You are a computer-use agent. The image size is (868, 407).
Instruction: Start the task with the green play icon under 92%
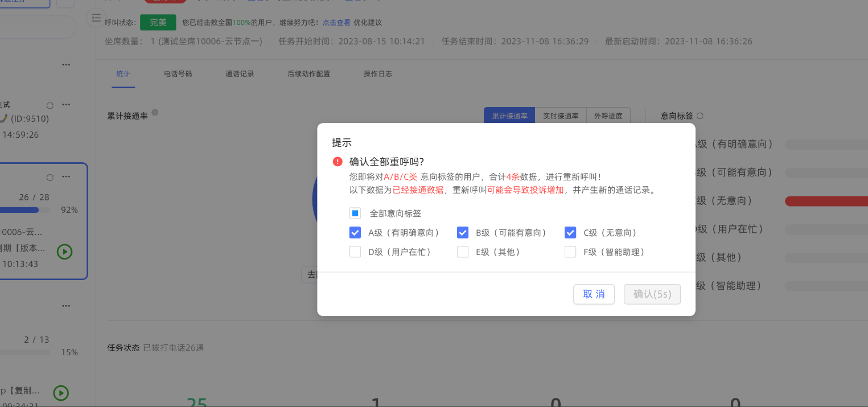point(65,251)
